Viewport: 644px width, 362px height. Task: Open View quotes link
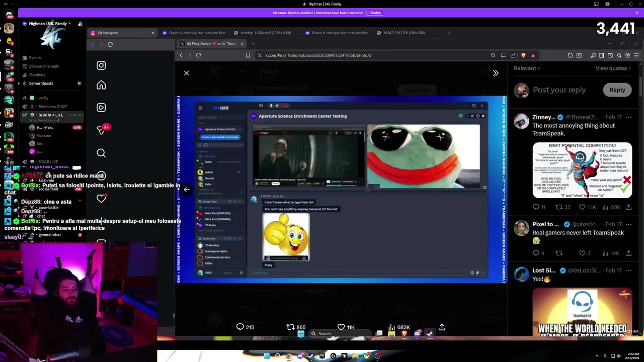coord(613,68)
